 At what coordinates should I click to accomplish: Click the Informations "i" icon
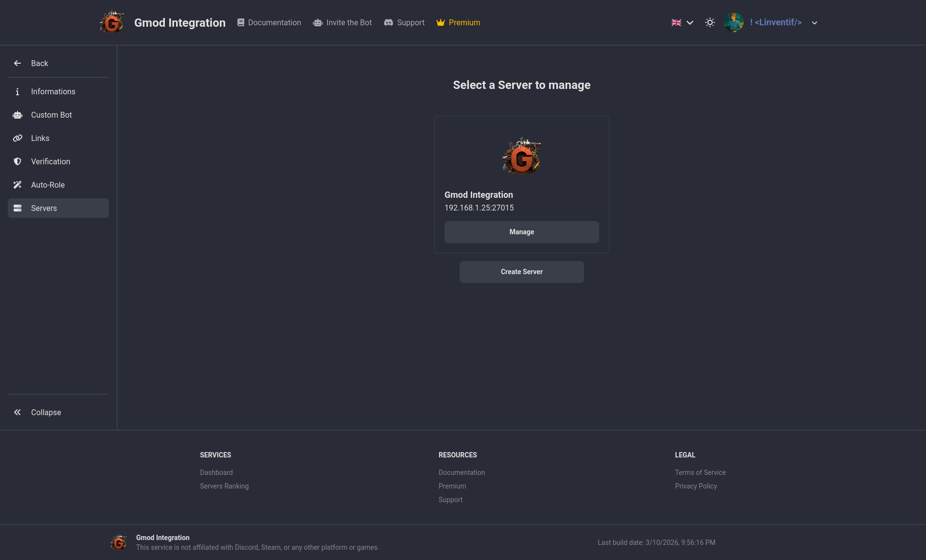point(18,92)
